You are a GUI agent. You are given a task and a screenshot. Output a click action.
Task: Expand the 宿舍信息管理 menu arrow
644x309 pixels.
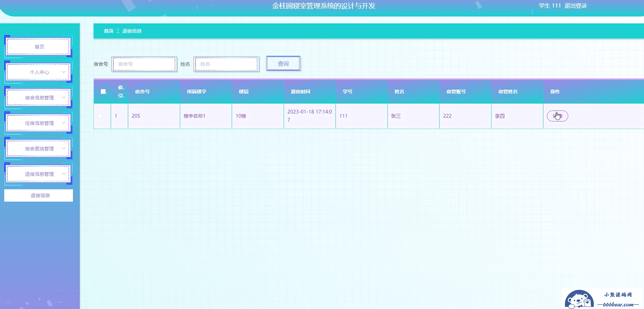click(x=63, y=98)
